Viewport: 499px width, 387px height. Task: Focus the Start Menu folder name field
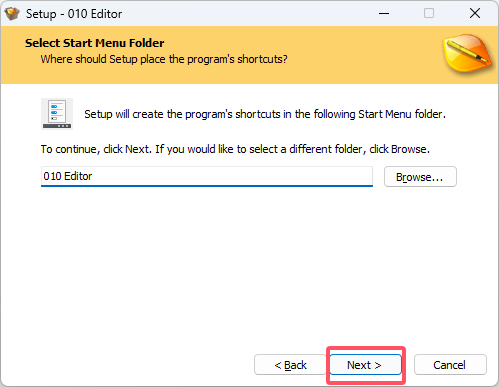click(207, 176)
